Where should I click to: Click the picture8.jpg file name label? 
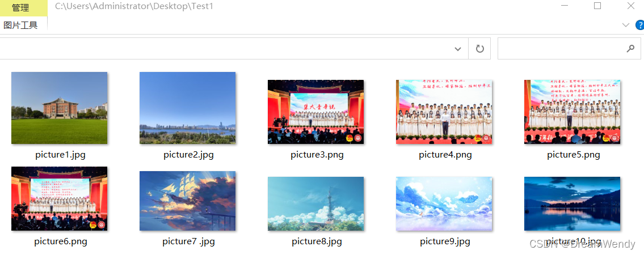coord(317,241)
